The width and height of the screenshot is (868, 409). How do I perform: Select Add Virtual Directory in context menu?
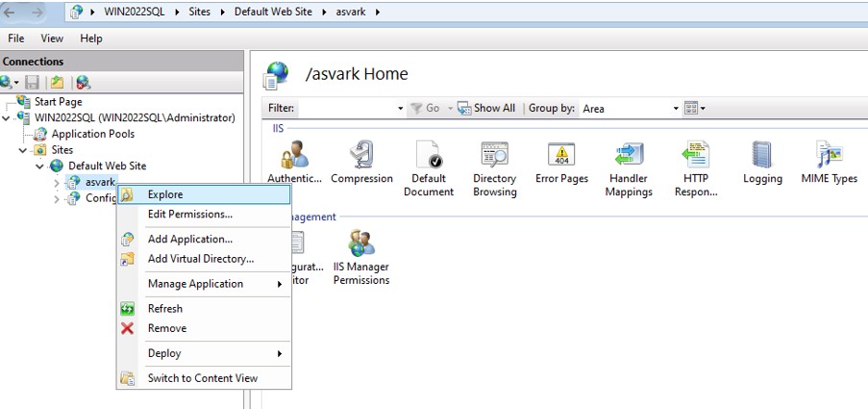point(200,259)
